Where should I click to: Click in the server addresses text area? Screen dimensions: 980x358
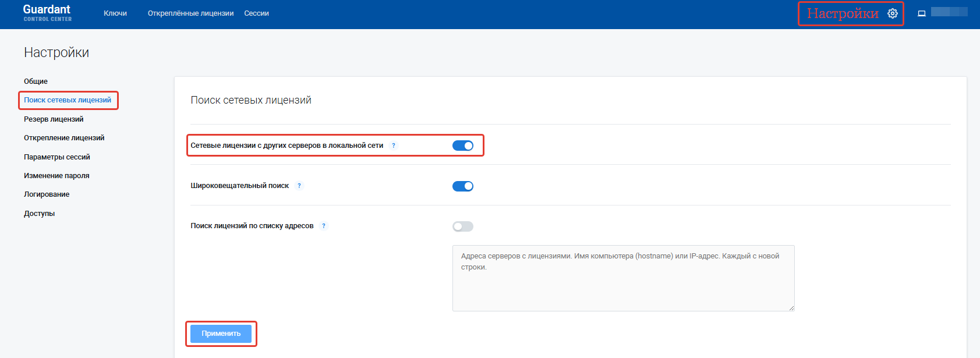tap(623, 278)
